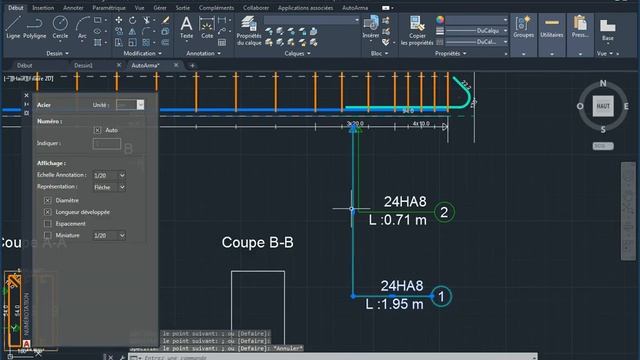
Task: Open the Début document tab
Action: (x=24, y=65)
